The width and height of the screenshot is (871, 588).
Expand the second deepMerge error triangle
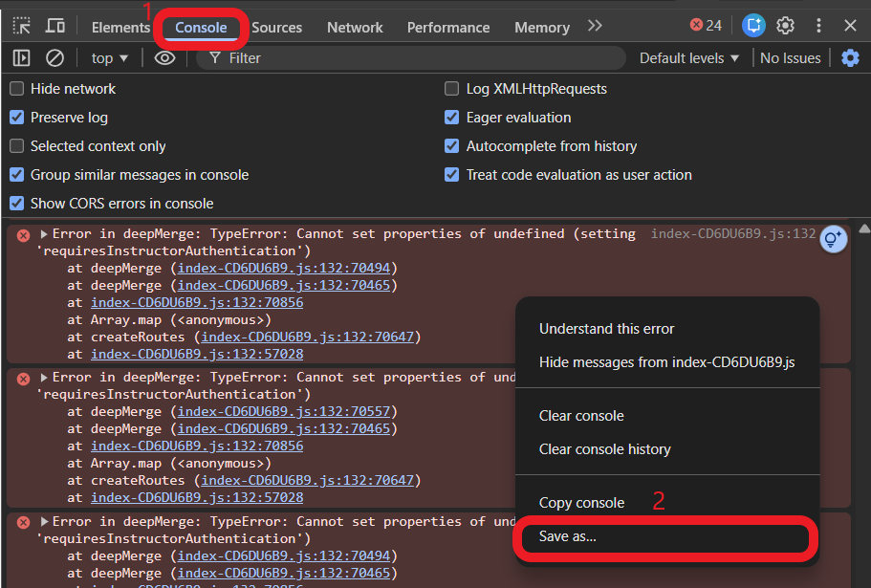(x=44, y=378)
